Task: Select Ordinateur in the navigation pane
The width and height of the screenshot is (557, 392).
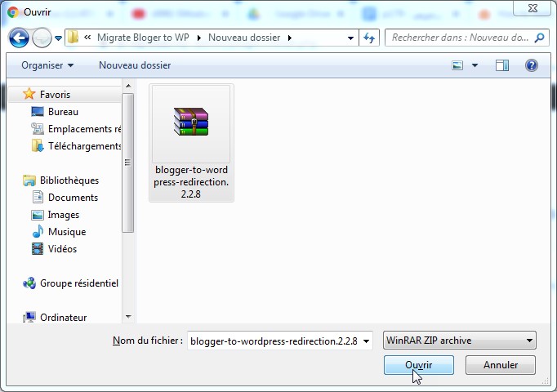Action: [63, 317]
